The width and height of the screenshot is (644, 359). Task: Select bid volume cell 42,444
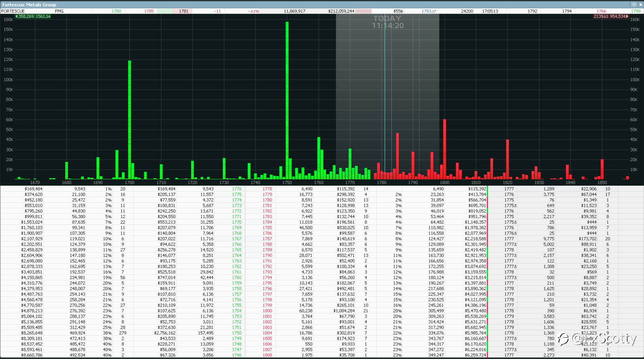coord(207,277)
